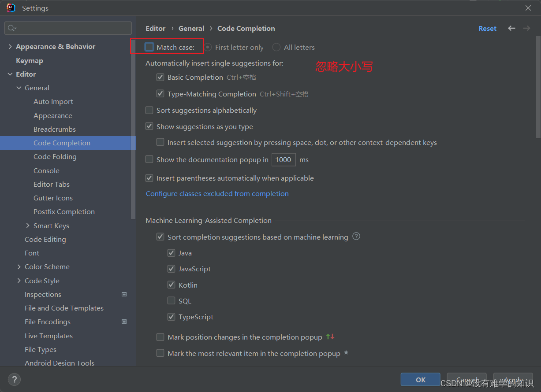The height and width of the screenshot is (392, 541).
Task: Open Code Folding settings
Action: 55,156
